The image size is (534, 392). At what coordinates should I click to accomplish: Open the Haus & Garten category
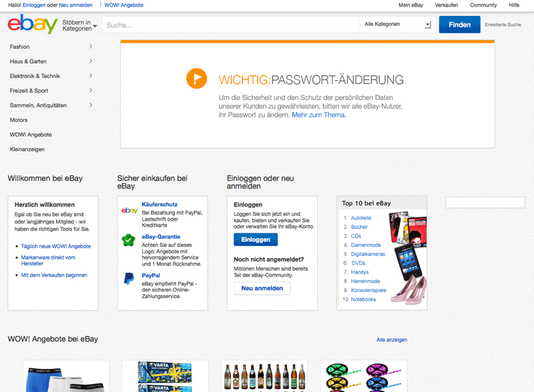pyautogui.click(x=28, y=61)
